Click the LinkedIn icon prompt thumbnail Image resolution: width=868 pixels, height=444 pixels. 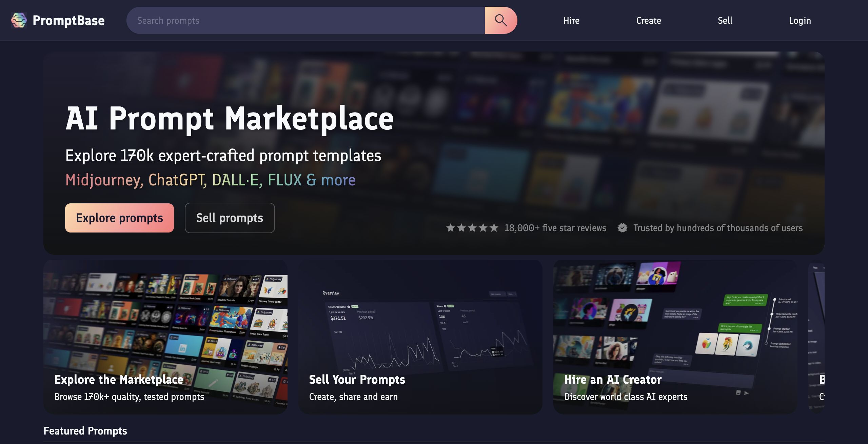click(x=182, y=347)
